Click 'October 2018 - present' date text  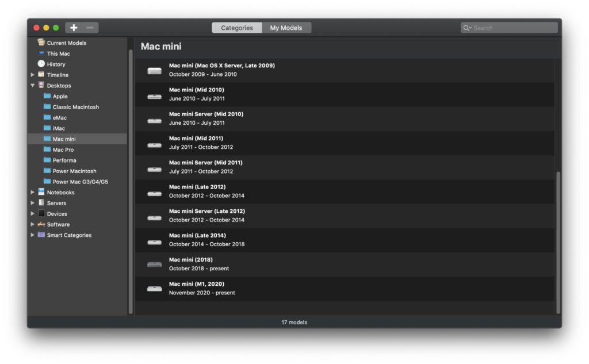pos(198,269)
